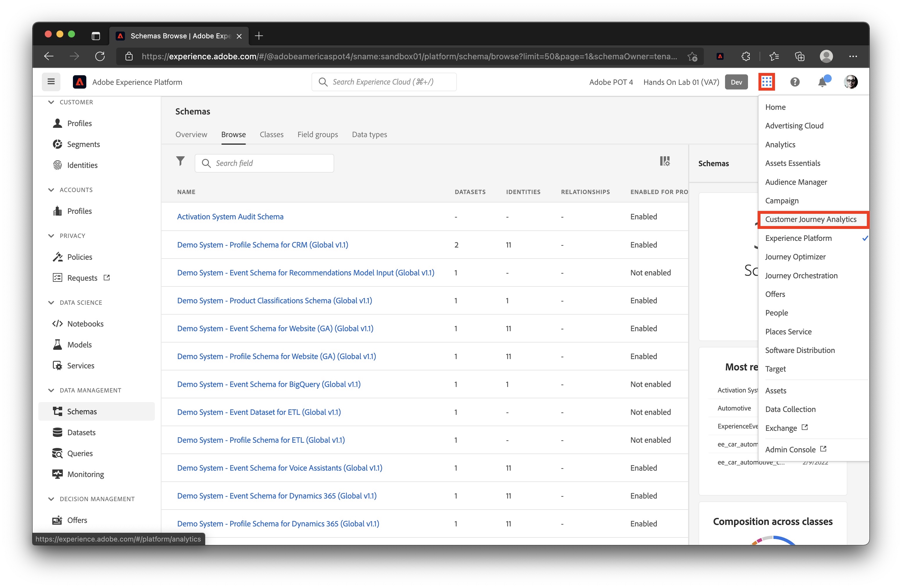Collapse the DATA MANAGEMENT section
The width and height of the screenshot is (902, 588).
51,390
